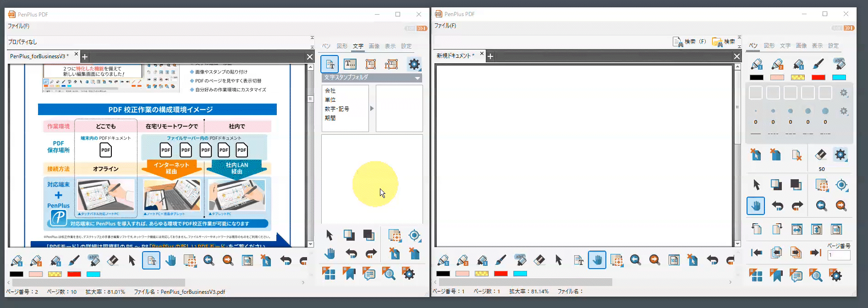Switch to 画像 tab in PenPlus_forBusinessV3 window
This screenshot has height=308, width=868.
click(x=374, y=46)
